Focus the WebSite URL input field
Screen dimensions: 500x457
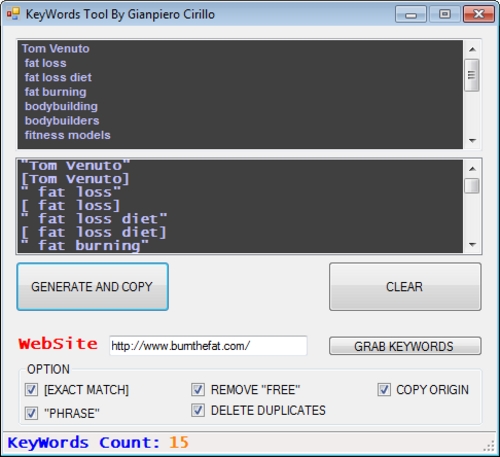[x=208, y=346]
